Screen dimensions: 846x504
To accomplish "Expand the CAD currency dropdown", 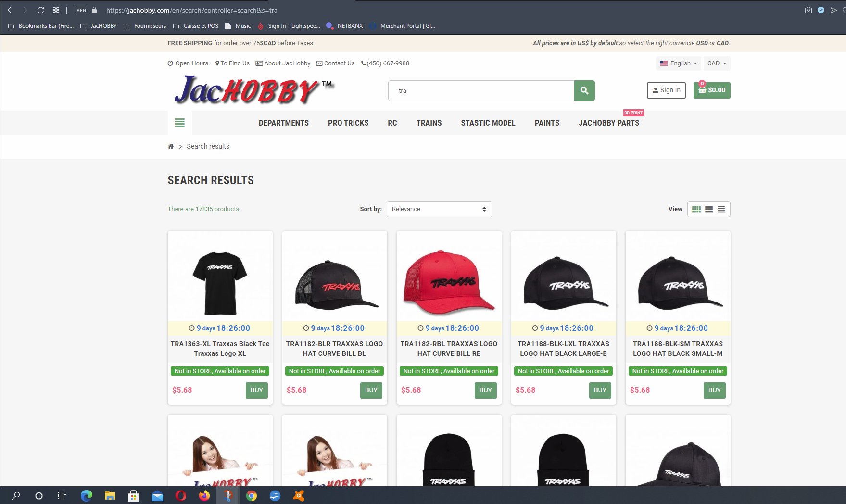I will coord(717,63).
